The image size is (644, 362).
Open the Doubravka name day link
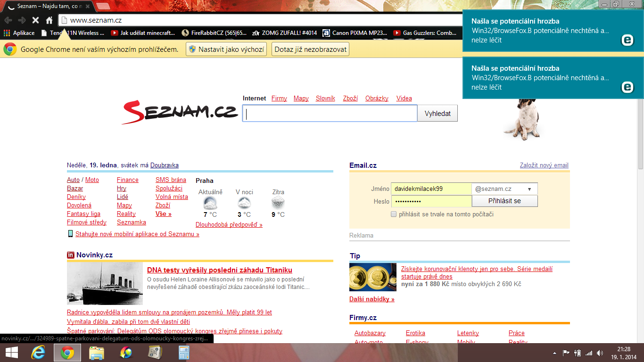point(165,165)
